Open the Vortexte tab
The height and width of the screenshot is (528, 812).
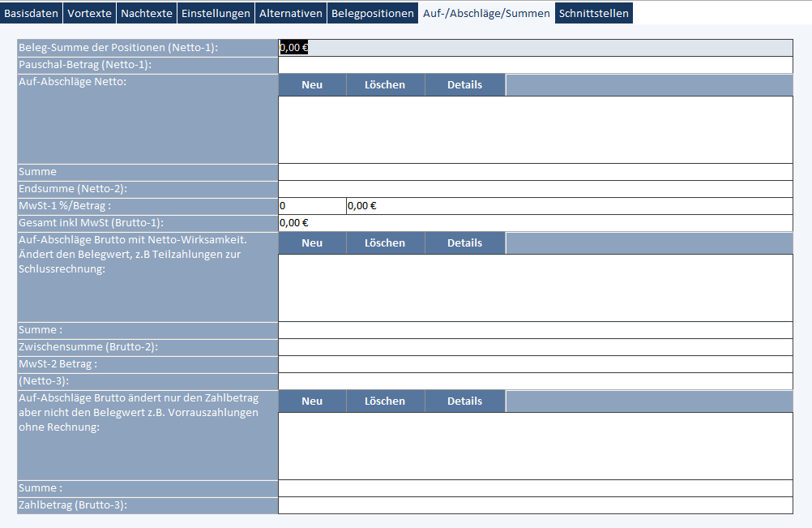[90, 13]
